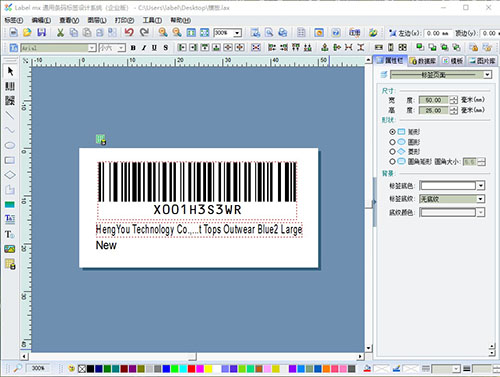
Task: Click the scissors cut icon
Action: [60, 32]
